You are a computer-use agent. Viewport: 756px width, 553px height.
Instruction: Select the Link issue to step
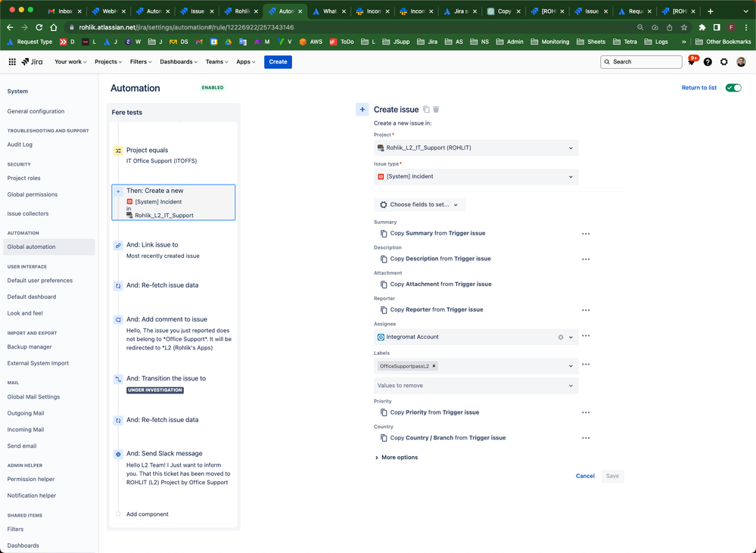(x=173, y=250)
